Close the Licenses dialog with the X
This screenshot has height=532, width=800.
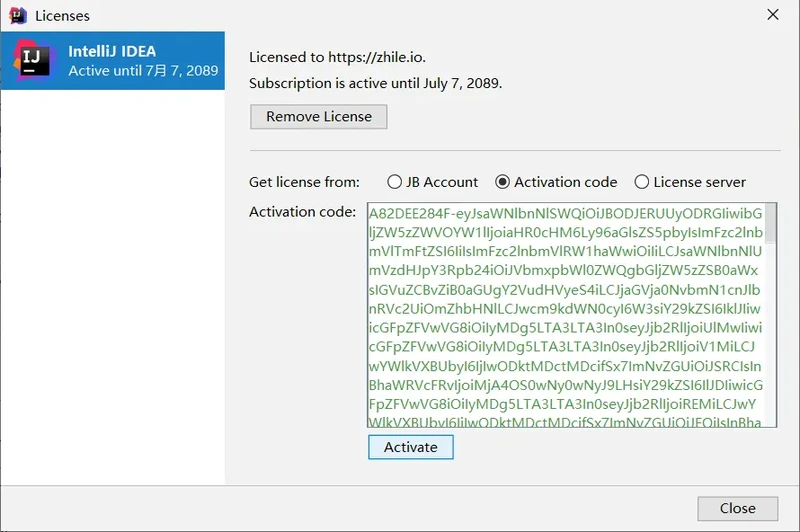[x=772, y=15]
